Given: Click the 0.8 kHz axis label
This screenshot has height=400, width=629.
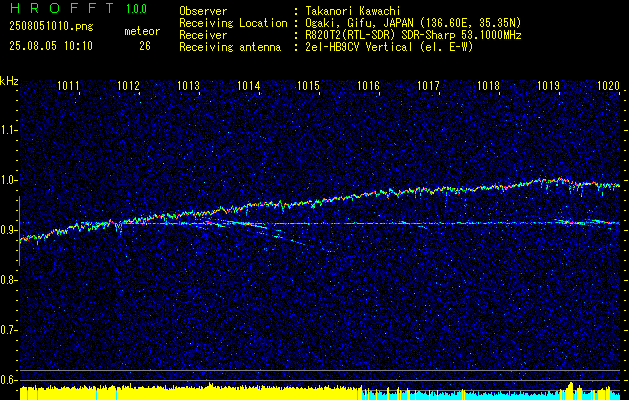Looking at the screenshot, I should 8,280.
